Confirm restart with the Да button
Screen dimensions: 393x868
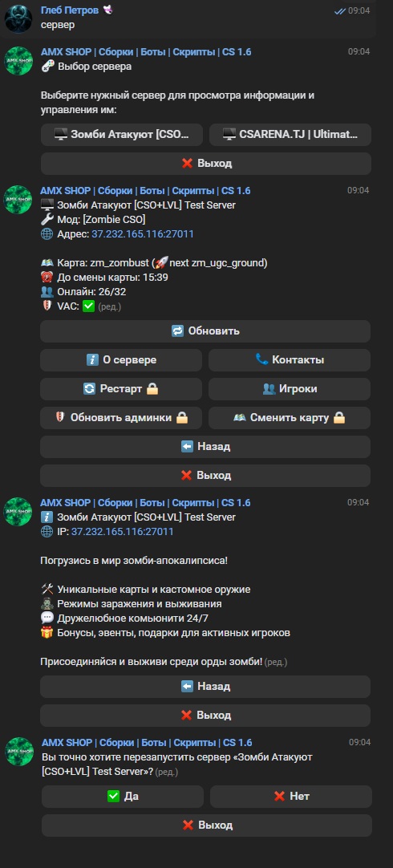coord(123,796)
